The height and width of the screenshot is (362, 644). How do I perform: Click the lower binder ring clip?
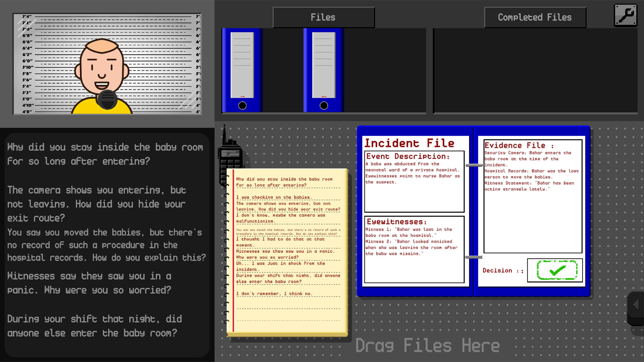474,257
